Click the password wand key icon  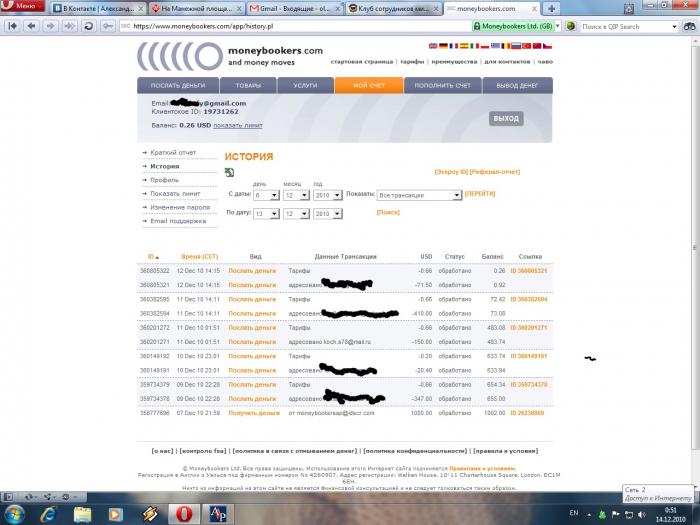point(107,26)
